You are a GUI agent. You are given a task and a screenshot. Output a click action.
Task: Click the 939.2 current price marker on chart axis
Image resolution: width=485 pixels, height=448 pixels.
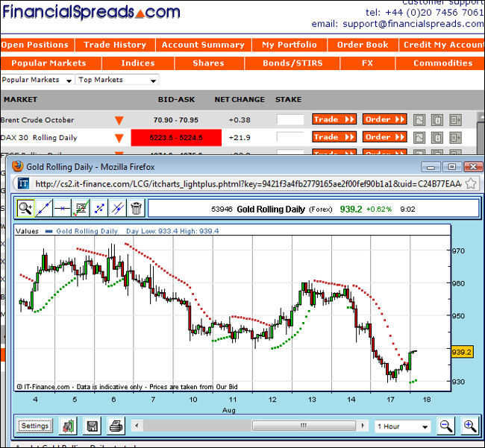[462, 352]
